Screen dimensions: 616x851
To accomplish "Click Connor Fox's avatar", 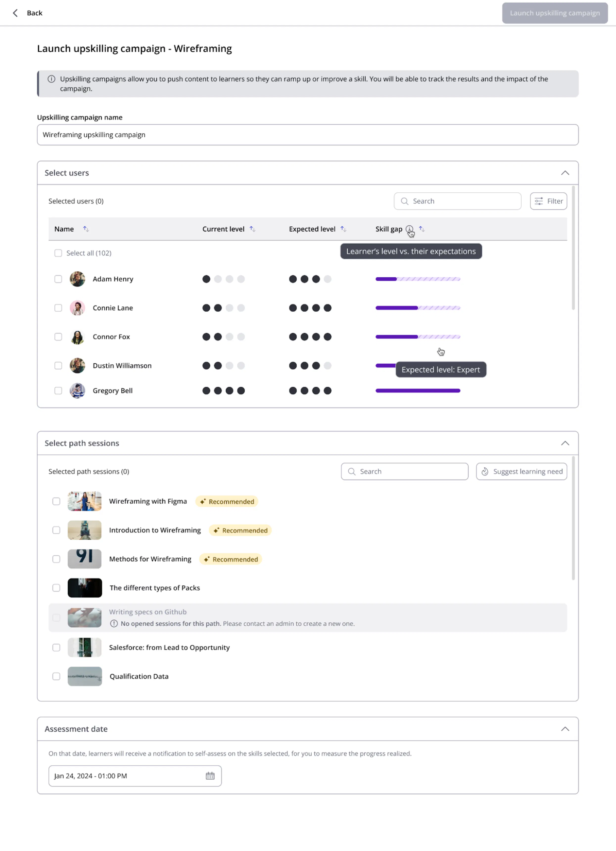I will 77,337.
